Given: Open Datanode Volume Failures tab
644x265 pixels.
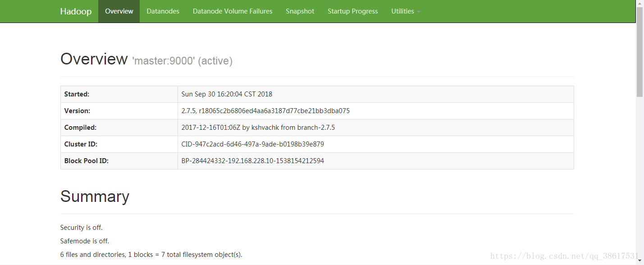Looking at the screenshot, I should point(233,11).
